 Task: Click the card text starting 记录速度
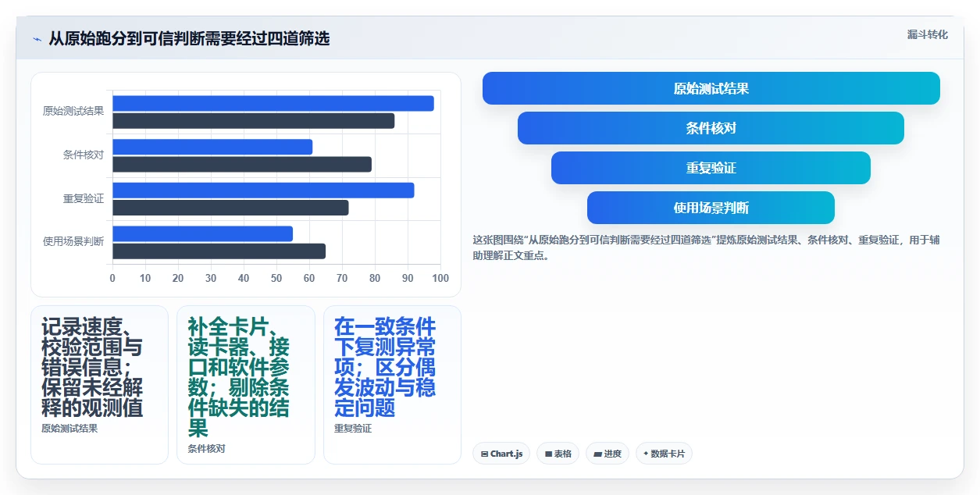(92, 368)
